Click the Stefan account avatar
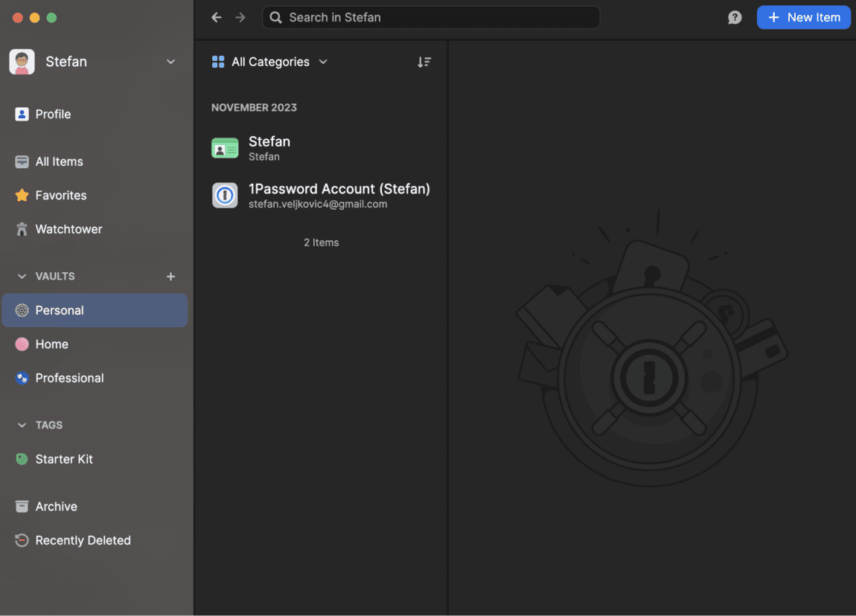The image size is (856, 616). tap(22, 62)
